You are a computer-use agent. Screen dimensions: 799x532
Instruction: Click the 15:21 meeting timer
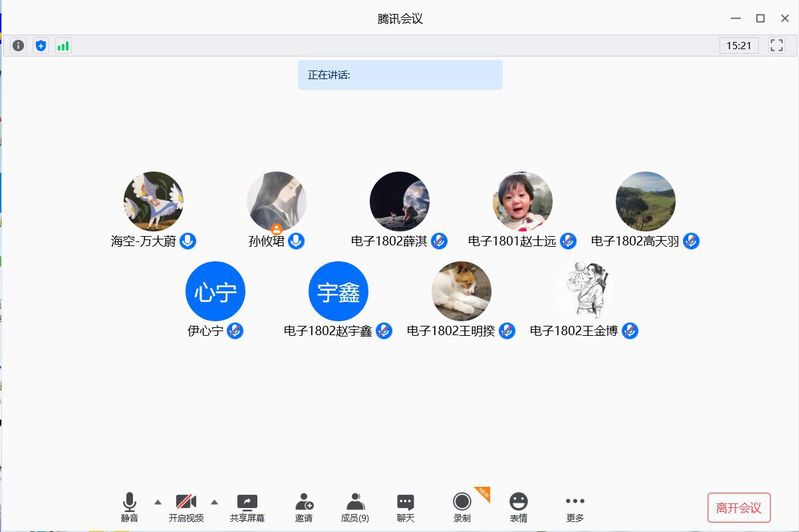coord(739,45)
